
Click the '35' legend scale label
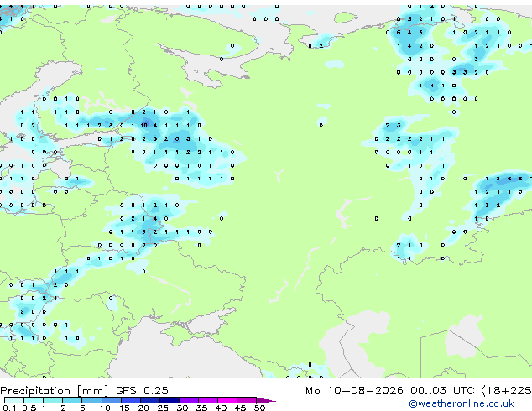pos(201,408)
